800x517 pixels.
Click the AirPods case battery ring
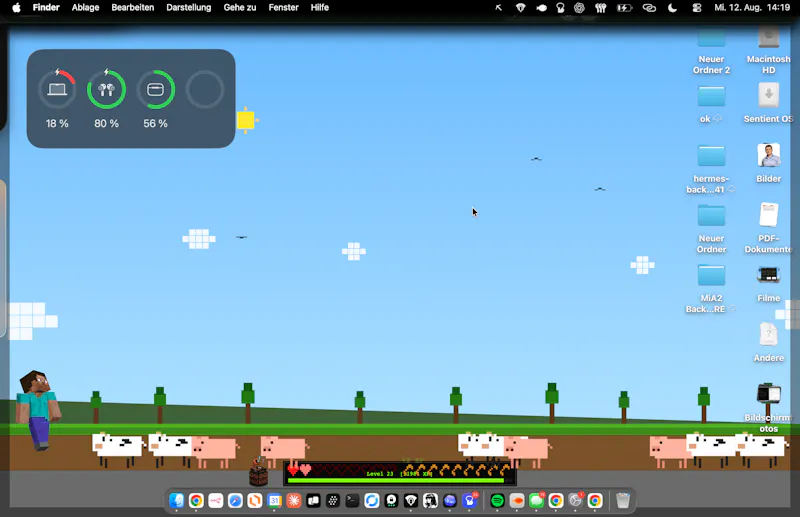[156, 89]
